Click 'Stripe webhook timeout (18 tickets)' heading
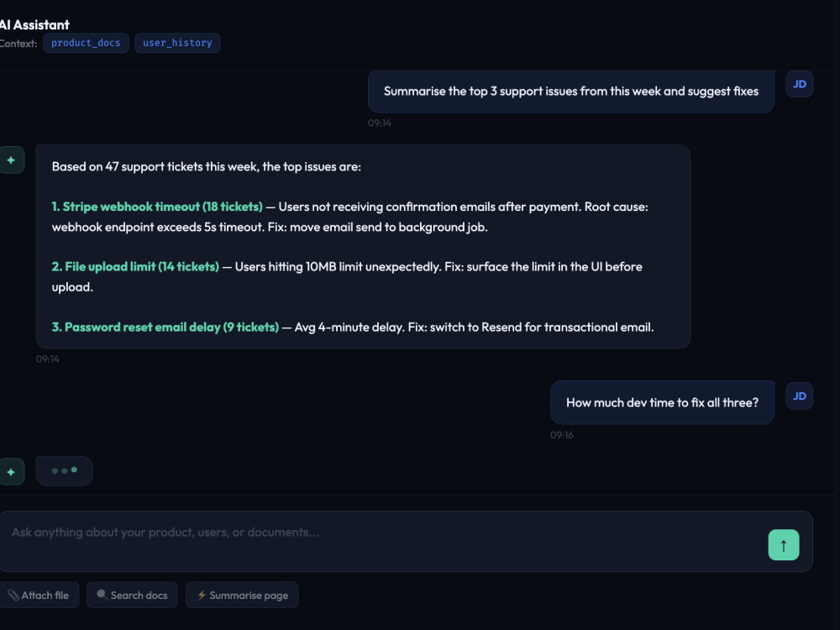Image resolution: width=840 pixels, height=630 pixels. [x=158, y=207]
